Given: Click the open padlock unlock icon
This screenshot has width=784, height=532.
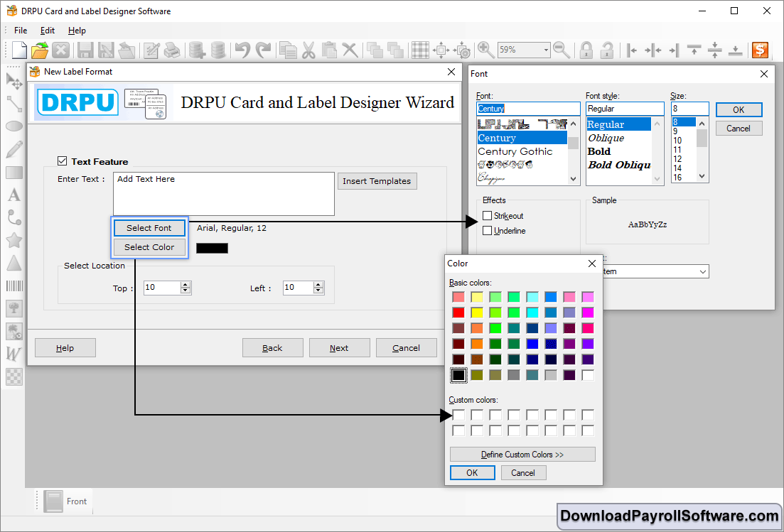Looking at the screenshot, I should (x=606, y=50).
